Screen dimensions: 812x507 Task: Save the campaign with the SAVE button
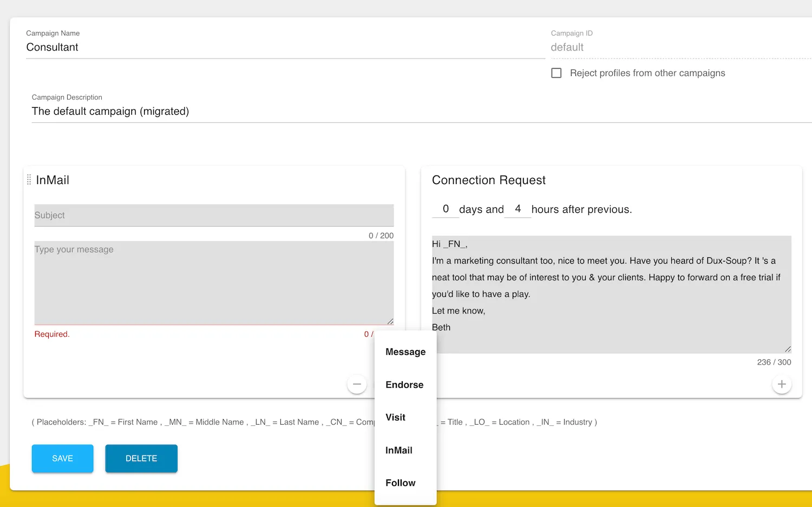coord(62,458)
